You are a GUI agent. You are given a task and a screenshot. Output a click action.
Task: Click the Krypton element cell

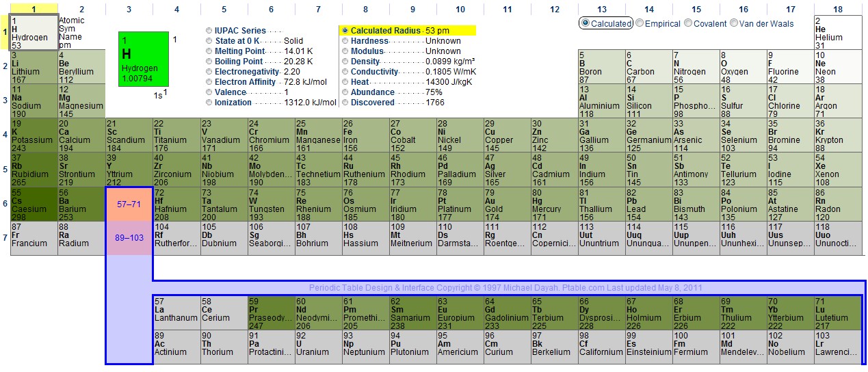pos(838,135)
